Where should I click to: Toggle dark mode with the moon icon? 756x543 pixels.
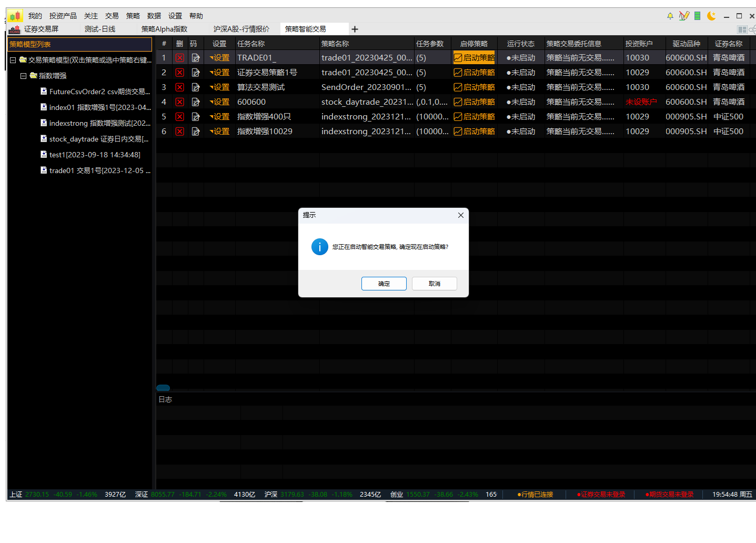pos(711,16)
